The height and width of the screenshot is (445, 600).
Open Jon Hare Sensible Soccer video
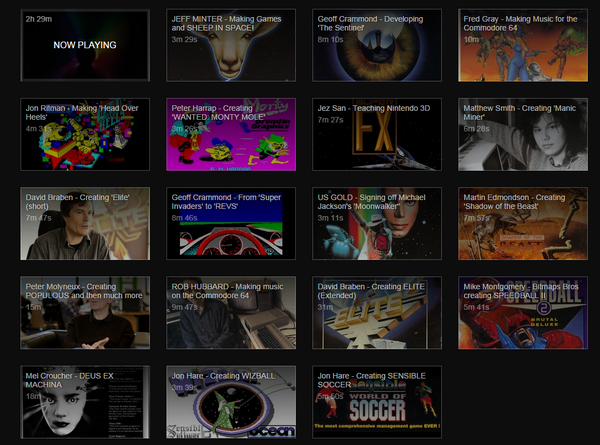click(x=377, y=402)
